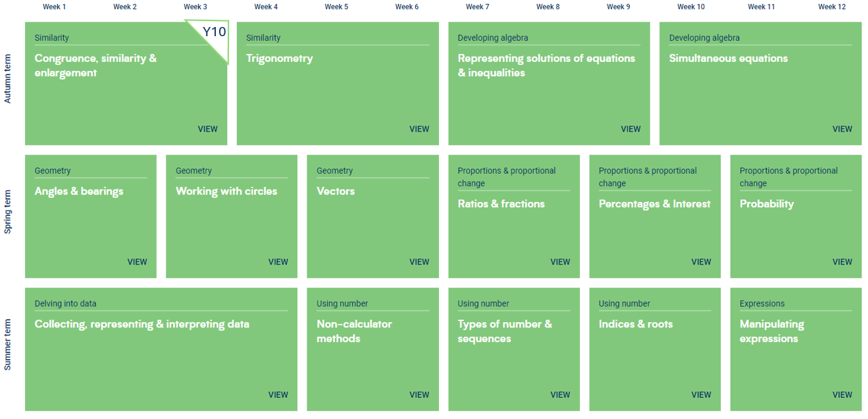868x419 pixels.
Task: Click the Indices & roots heading
Action: [636, 324]
